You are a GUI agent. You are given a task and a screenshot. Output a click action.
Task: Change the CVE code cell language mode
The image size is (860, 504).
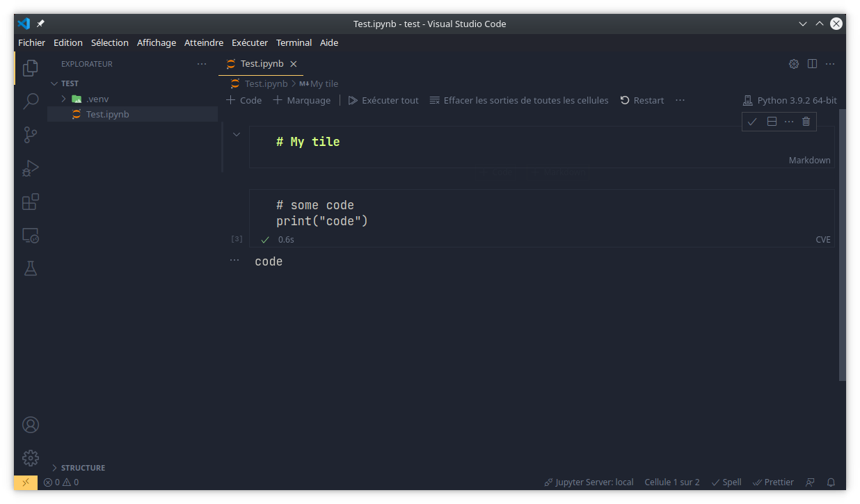(x=823, y=239)
